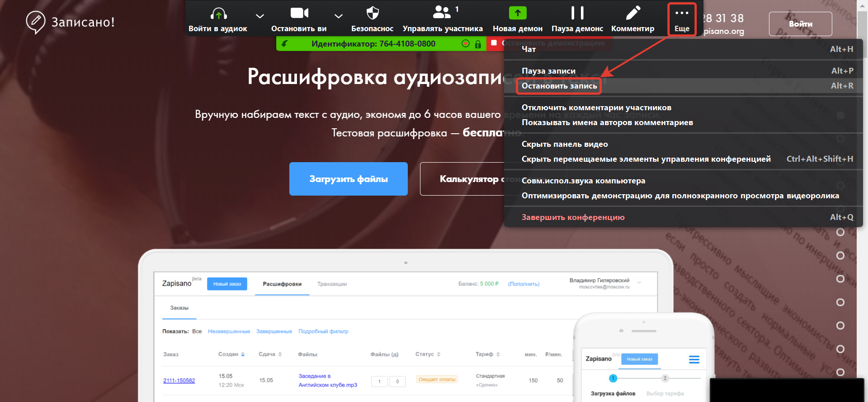
Task: Choose Завершить конференцию in red
Action: coord(684,217)
